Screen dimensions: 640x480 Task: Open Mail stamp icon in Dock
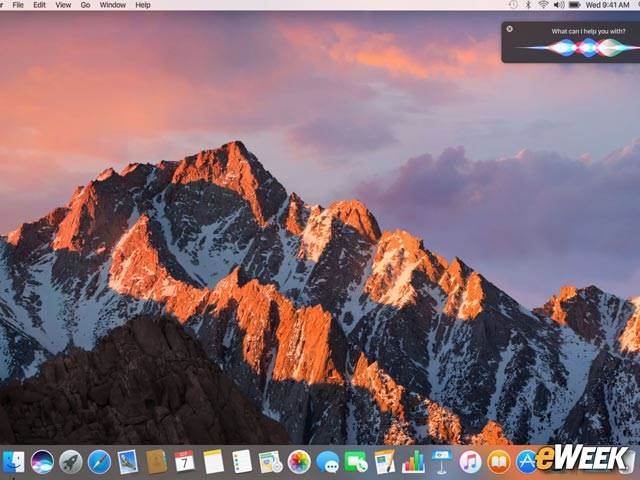pyautogui.click(x=128, y=462)
